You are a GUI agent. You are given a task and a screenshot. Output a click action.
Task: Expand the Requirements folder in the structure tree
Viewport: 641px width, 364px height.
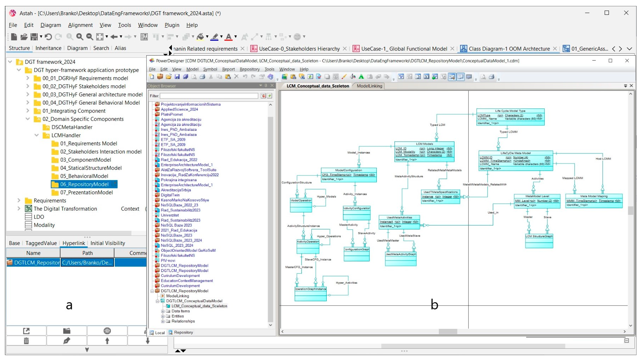(19, 200)
